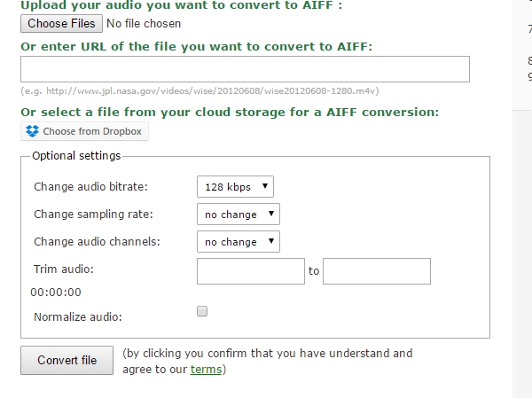Open the terms link
The image size is (532, 398).
[206, 370]
